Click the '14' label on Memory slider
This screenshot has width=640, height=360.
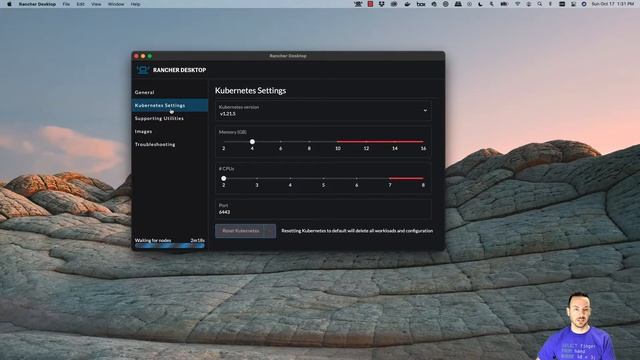pos(395,149)
